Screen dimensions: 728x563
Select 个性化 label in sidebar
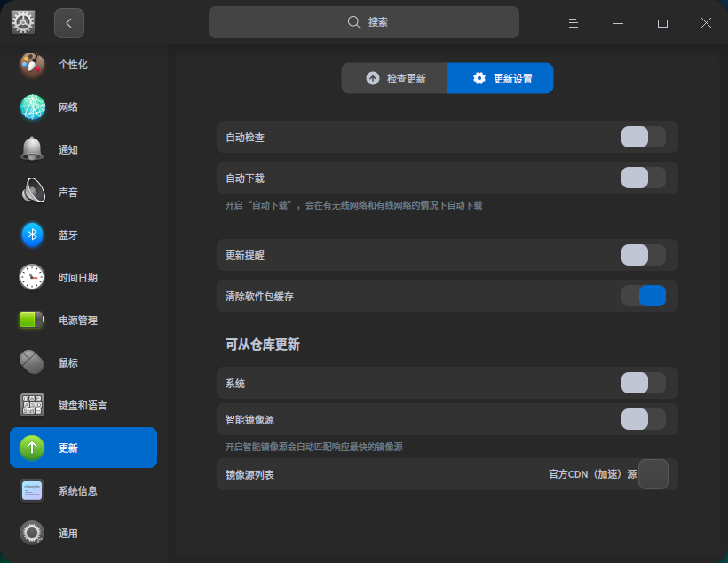click(73, 65)
